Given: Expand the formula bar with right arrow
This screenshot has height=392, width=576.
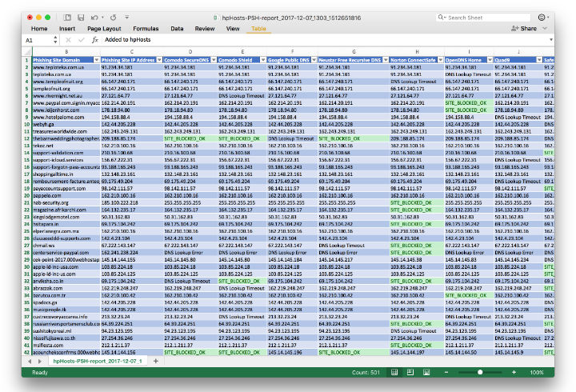Looking at the screenshot, I should tap(550, 40).
